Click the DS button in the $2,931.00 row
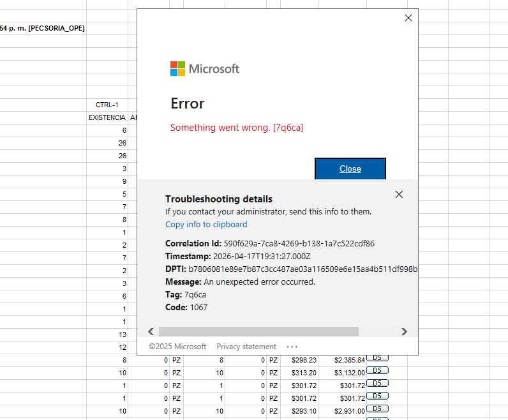This screenshot has width=508, height=420. pos(377,409)
